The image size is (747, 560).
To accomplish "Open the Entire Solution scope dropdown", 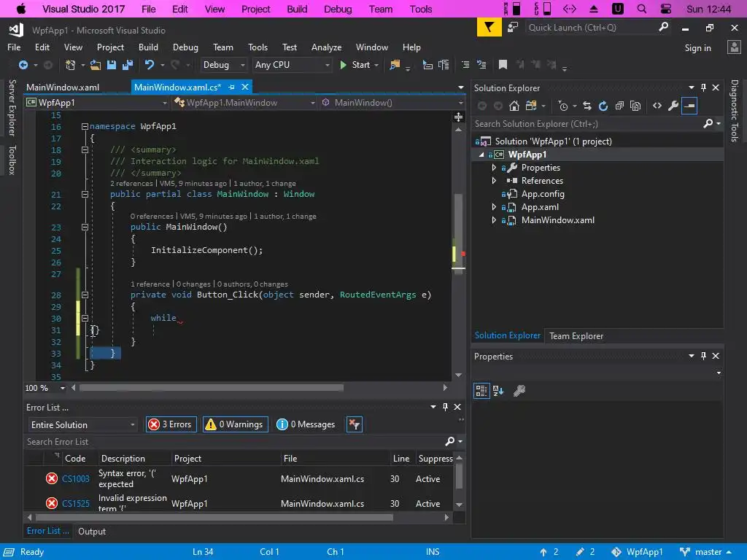I will 83,425.
